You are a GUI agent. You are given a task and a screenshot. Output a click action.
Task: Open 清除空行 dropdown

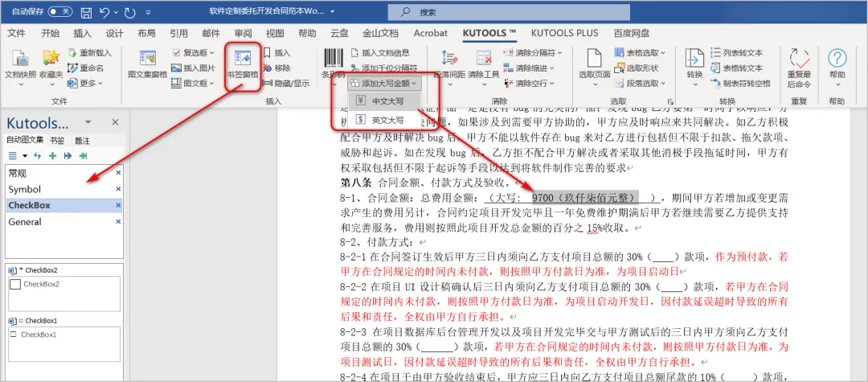(529, 83)
